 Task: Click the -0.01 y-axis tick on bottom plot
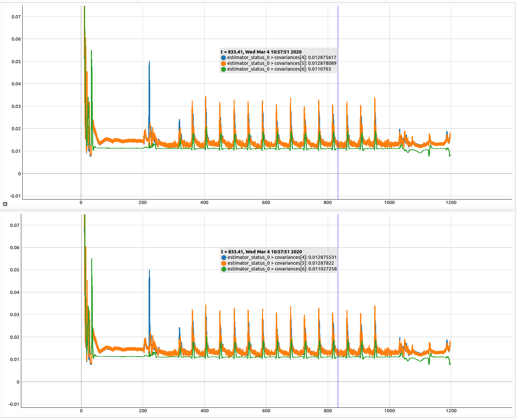click(15, 405)
